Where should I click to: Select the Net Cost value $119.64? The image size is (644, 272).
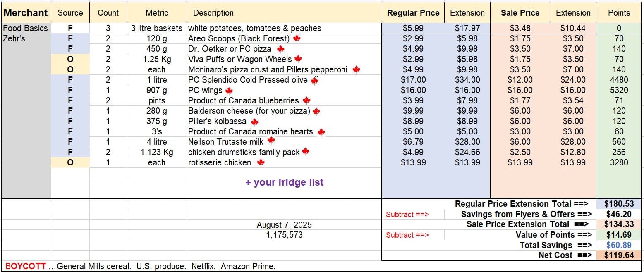[x=619, y=255]
